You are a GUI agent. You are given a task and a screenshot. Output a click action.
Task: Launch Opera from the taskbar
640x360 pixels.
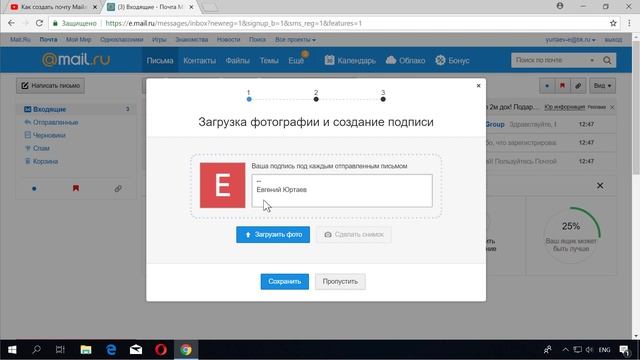[x=161, y=350]
